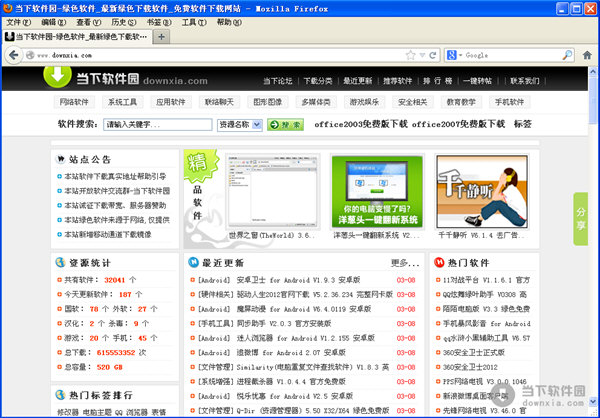Image resolution: width=600 pixels, height=418 pixels.
Task: Open 下载分类 in top navigation
Action: pos(318,81)
